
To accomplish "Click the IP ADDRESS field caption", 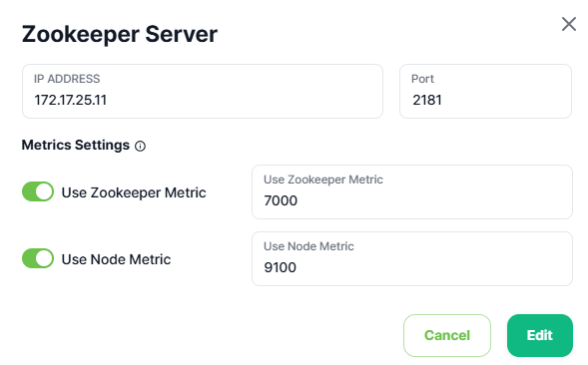I will pyautogui.click(x=67, y=79).
